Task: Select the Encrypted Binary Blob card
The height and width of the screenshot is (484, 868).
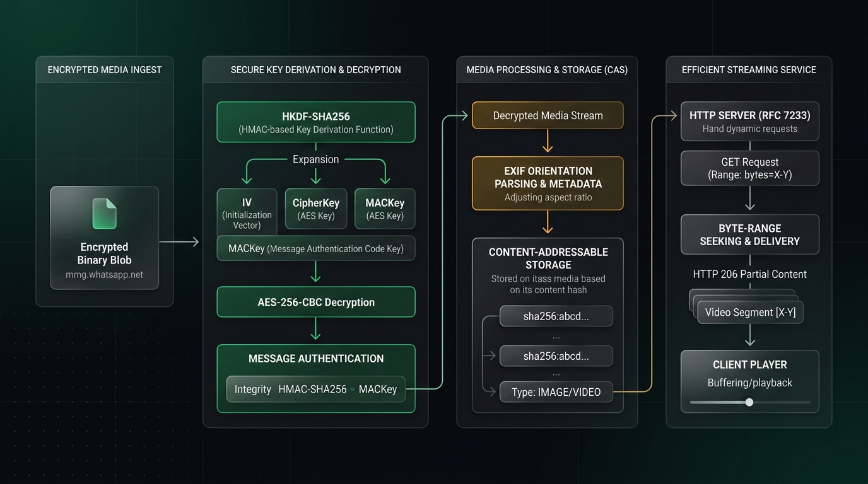Action: (104, 238)
